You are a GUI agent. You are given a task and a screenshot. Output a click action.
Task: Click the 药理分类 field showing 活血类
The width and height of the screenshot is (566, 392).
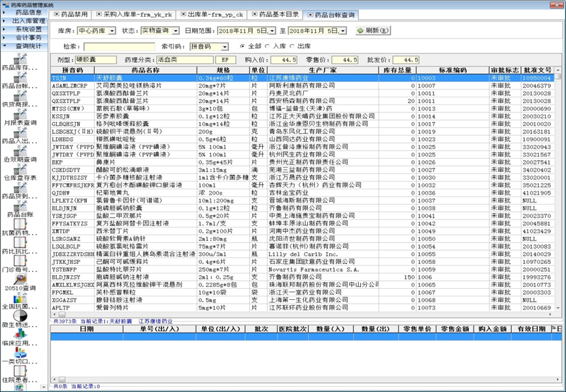[x=185, y=60]
